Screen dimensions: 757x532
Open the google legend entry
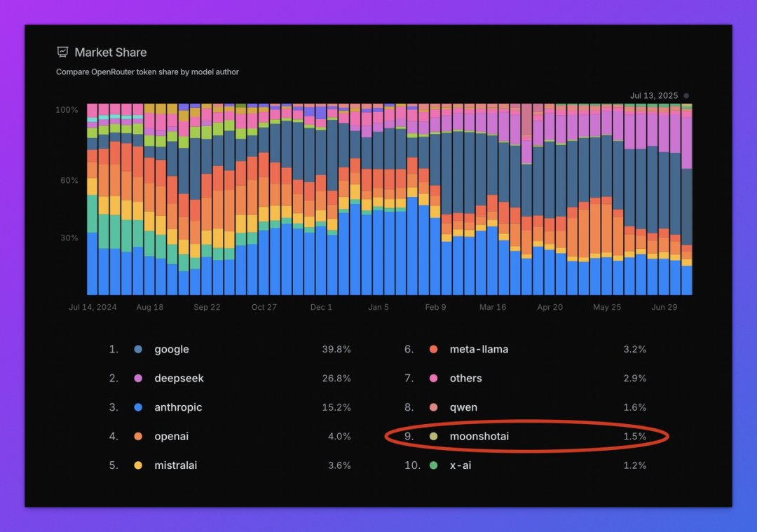point(230,349)
